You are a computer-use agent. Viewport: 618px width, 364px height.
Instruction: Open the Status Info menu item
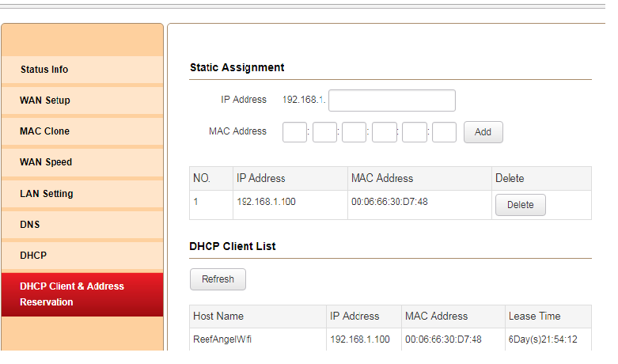coord(82,70)
